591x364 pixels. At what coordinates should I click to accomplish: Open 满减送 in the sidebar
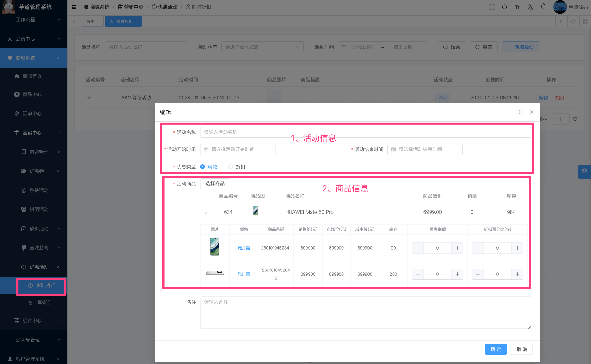43,302
